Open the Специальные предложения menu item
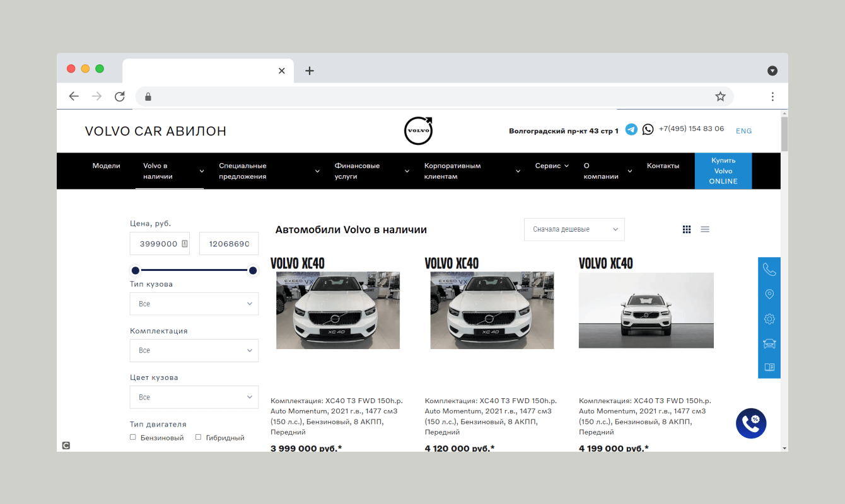Screen dimensions: 845x504 point(243,171)
